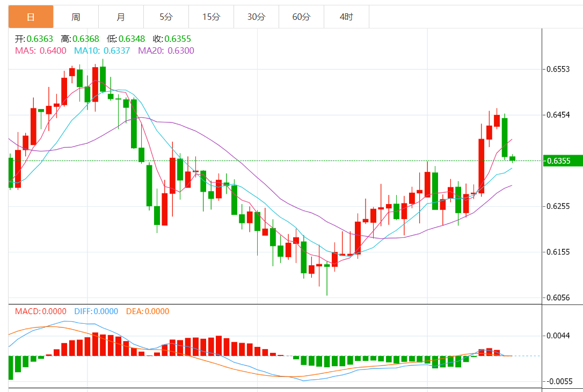The height and width of the screenshot is (392, 583).
Task: Switch to the 5分 interval tab
Action: [166, 17]
